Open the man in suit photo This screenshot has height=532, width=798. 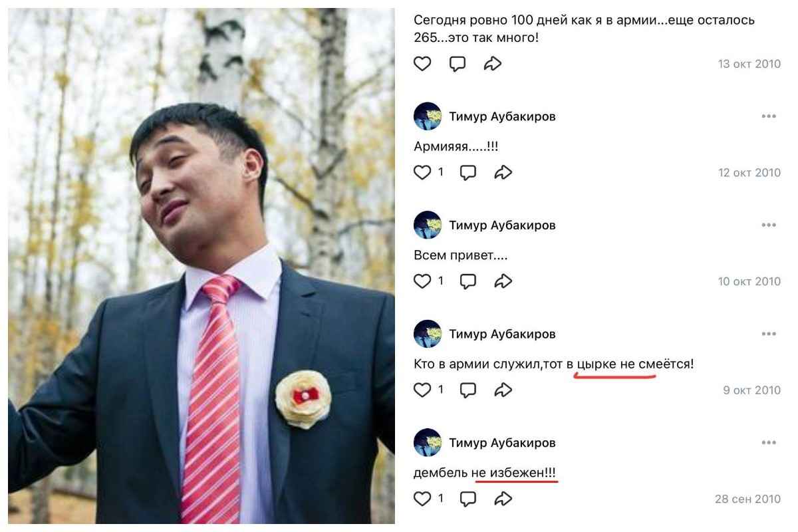click(x=201, y=266)
